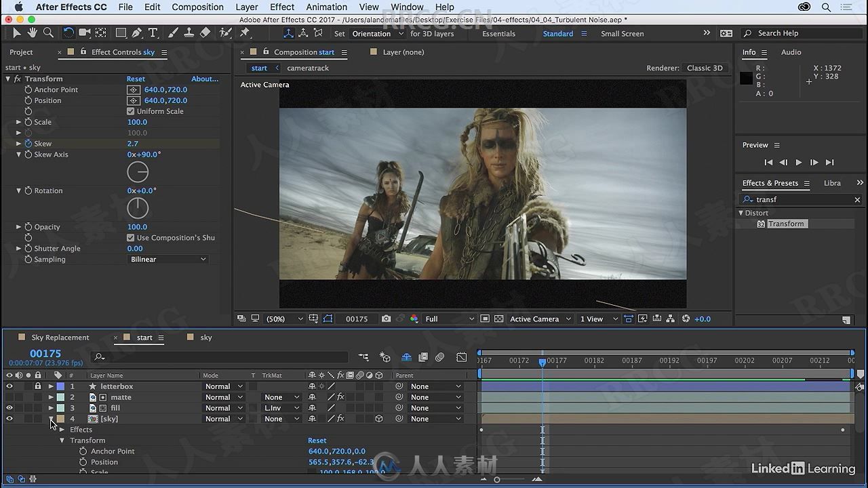The height and width of the screenshot is (488, 868).
Task: Select the Zoom magnifier tool
Action: coord(48,33)
